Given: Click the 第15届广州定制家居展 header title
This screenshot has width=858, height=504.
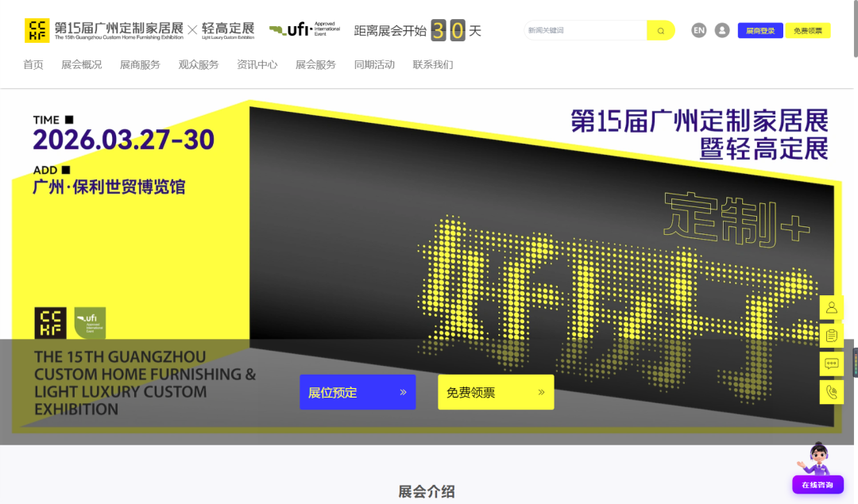Looking at the screenshot, I should click(118, 29).
